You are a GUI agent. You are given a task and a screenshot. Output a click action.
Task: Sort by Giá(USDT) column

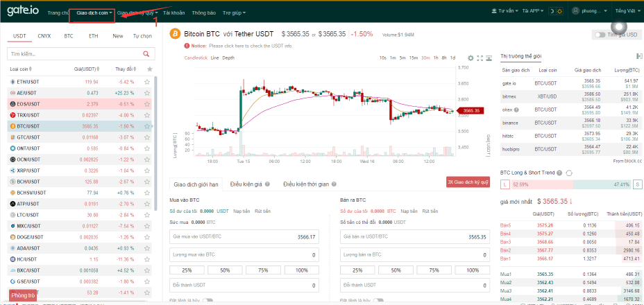point(86,69)
